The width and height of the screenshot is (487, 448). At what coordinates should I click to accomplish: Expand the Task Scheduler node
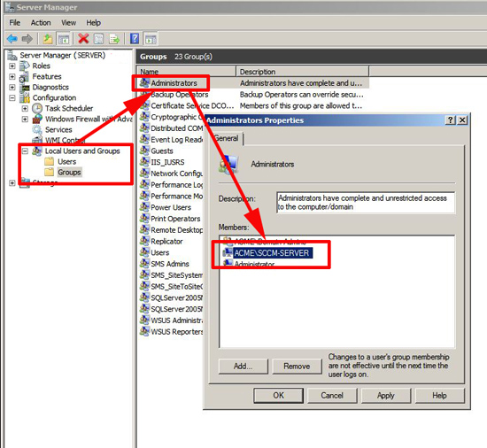(25, 108)
